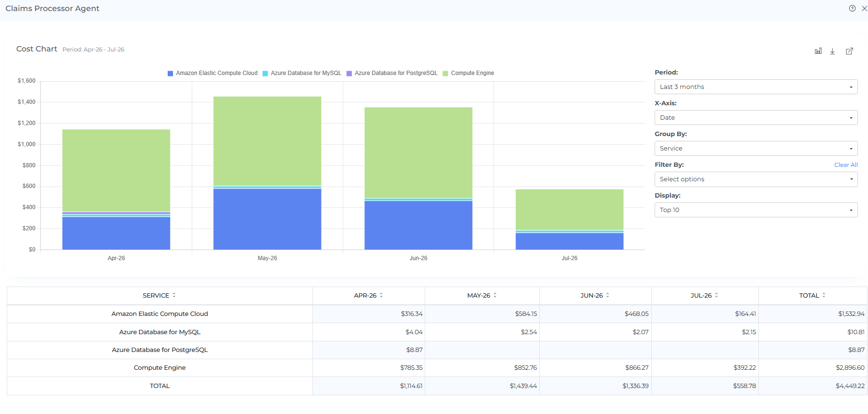Click the $1,439.44 May total cell
Viewport: 868px width, 414px height.
(482, 386)
